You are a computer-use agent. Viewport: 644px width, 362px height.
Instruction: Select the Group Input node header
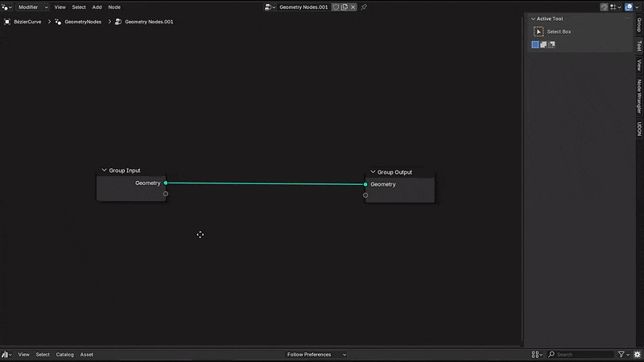pyautogui.click(x=131, y=171)
